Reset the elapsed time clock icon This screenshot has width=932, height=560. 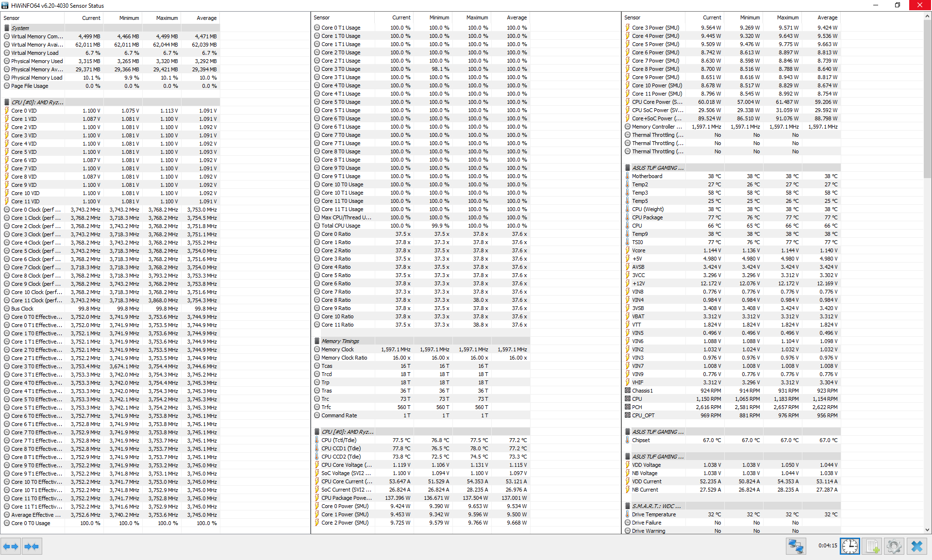849,546
